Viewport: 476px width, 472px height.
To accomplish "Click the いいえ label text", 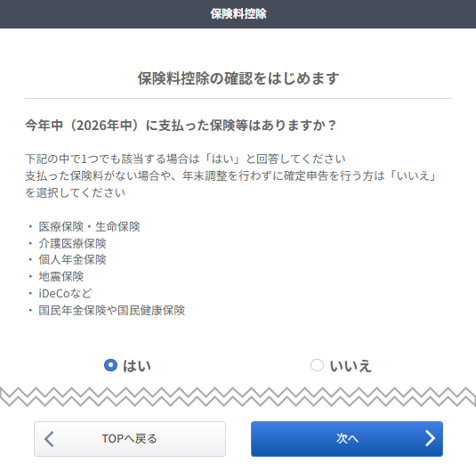I will (351, 366).
